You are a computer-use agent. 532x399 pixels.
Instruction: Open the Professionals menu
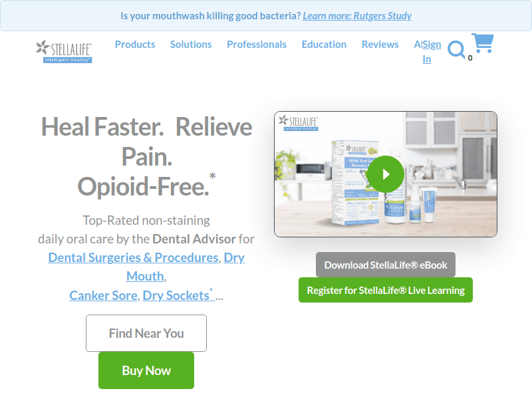pyautogui.click(x=257, y=45)
